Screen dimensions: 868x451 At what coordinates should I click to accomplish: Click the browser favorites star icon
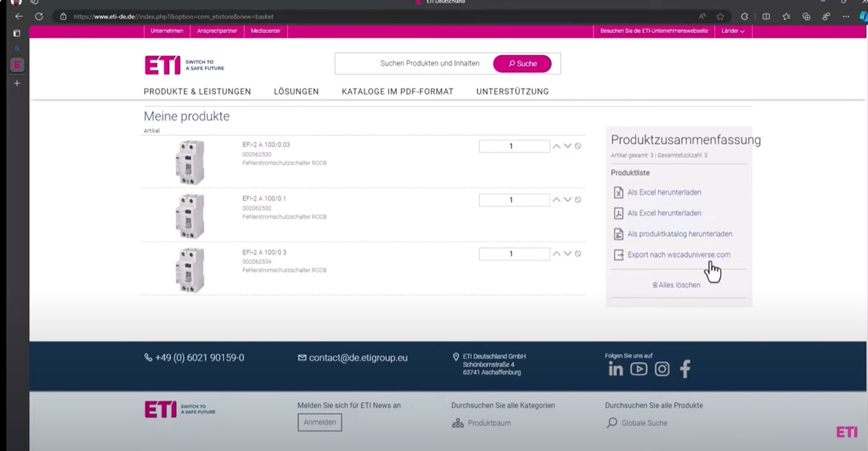pyautogui.click(x=720, y=17)
